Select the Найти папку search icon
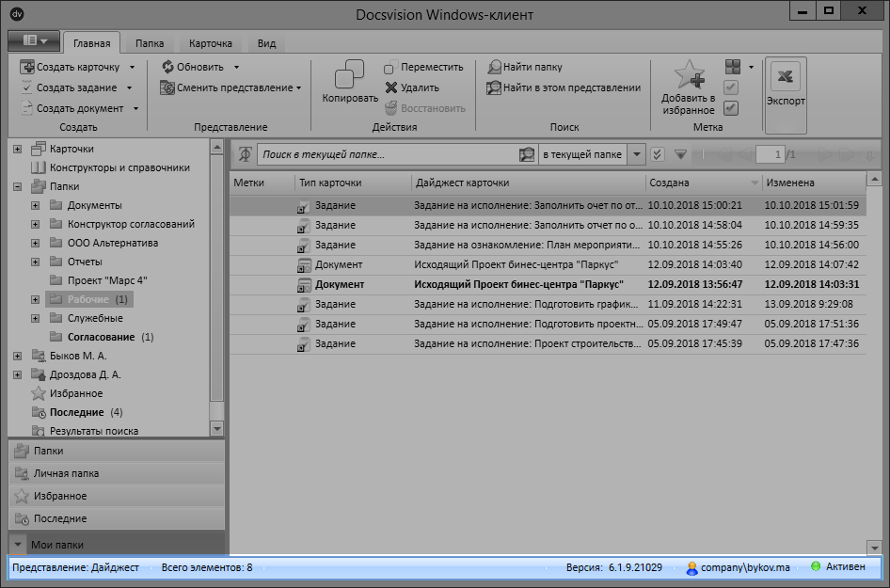 (493, 67)
